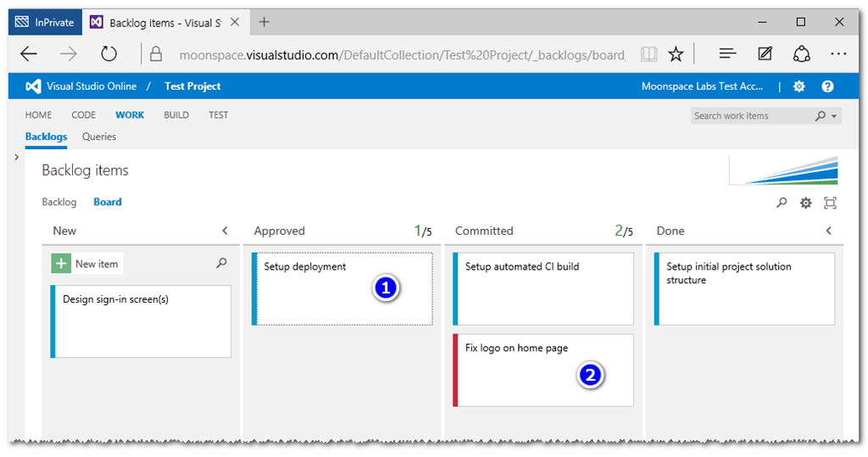Click the browser Forward arrow
This screenshot has height=457, width=868.
69,53
